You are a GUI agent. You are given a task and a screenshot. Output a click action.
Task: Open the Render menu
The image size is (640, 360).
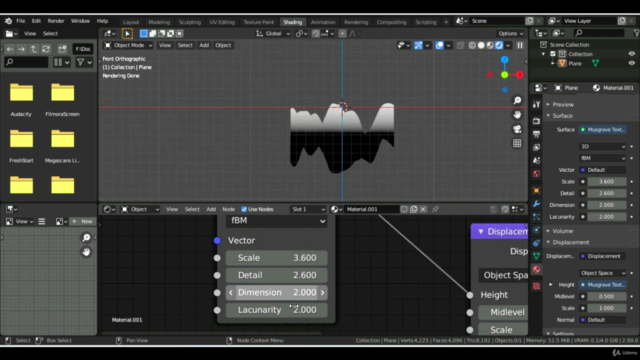pyautogui.click(x=56, y=21)
